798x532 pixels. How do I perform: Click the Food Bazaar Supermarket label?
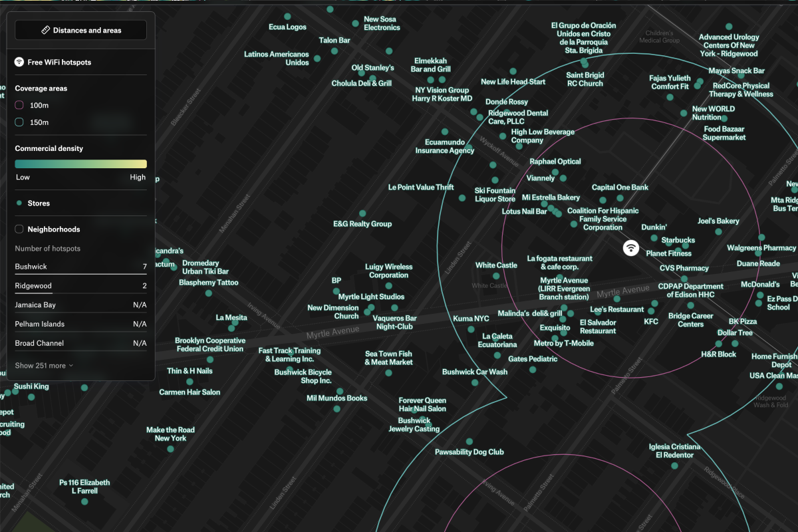point(724,133)
